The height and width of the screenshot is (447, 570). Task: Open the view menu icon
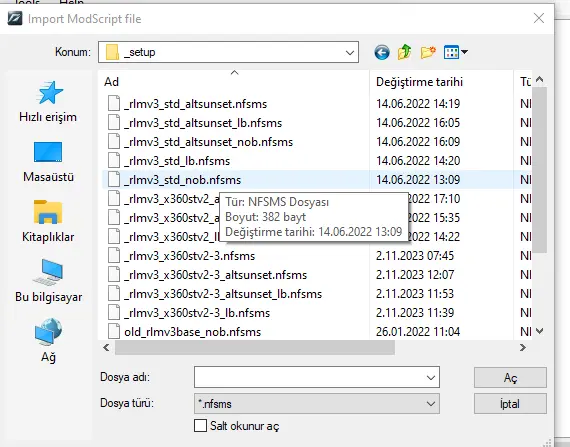[455, 52]
